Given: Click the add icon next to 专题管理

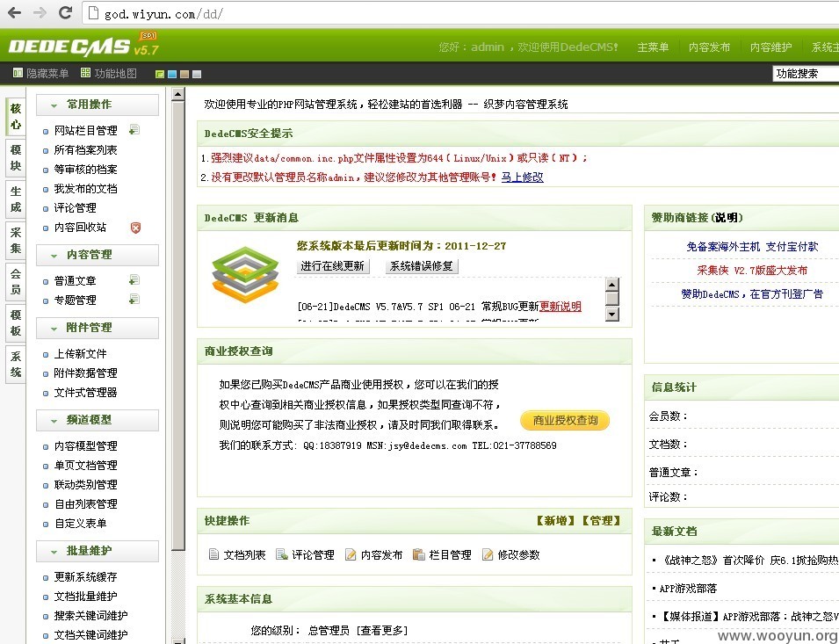Looking at the screenshot, I should click(134, 300).
